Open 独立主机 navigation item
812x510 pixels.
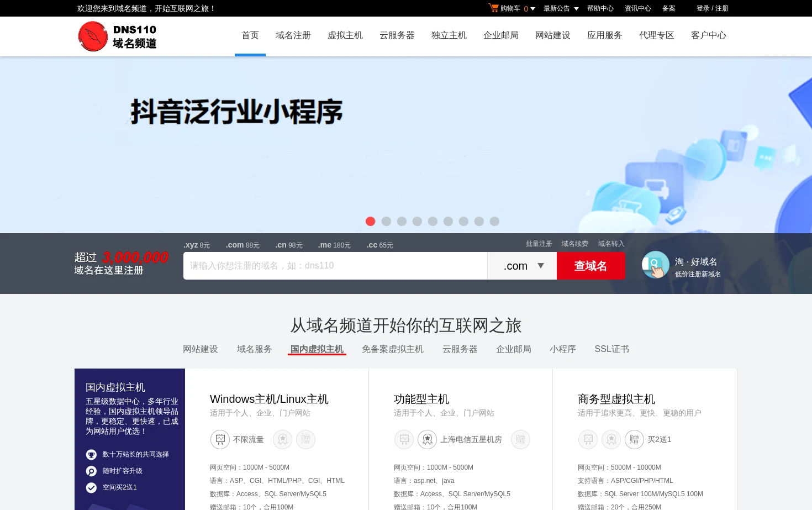pyautogui.click(x=449, y=35)
